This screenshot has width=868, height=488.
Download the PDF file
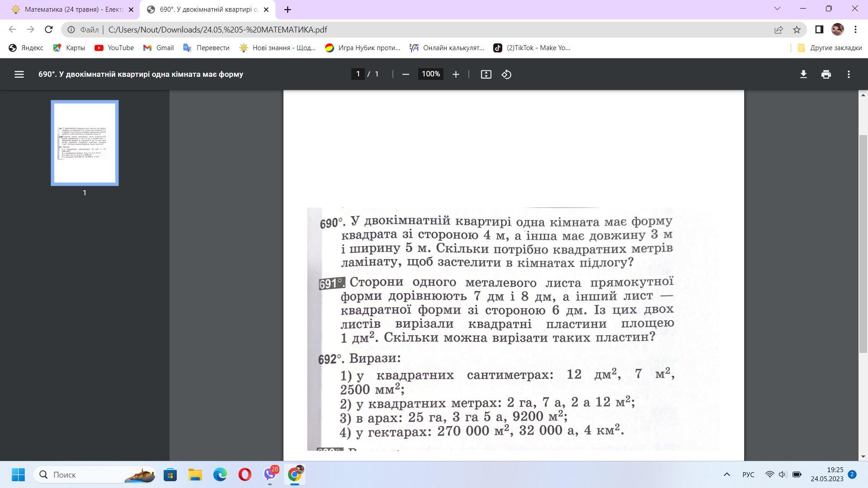[803, 74]
